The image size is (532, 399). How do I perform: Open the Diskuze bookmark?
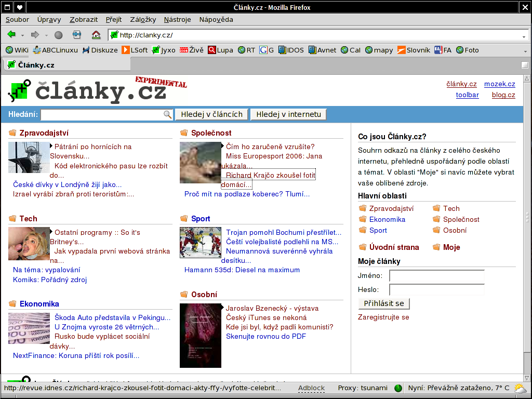tap(100, 50)
